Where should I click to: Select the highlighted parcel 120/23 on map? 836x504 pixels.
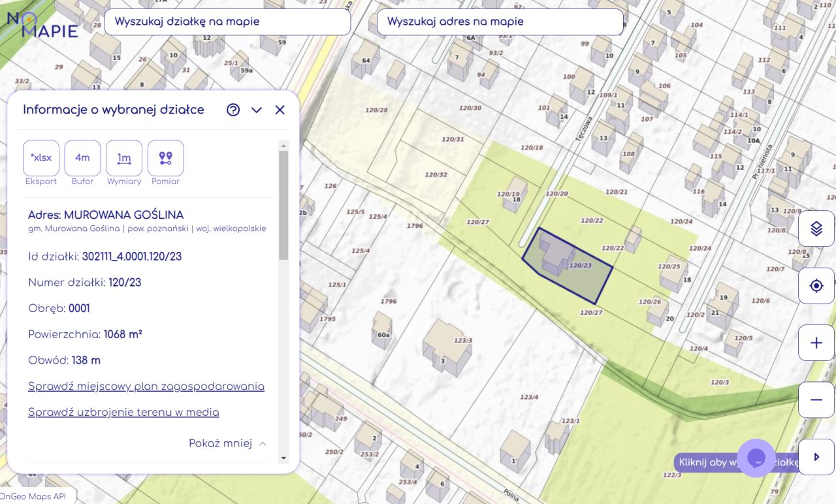pyautogui.click(x=567, y=266)
